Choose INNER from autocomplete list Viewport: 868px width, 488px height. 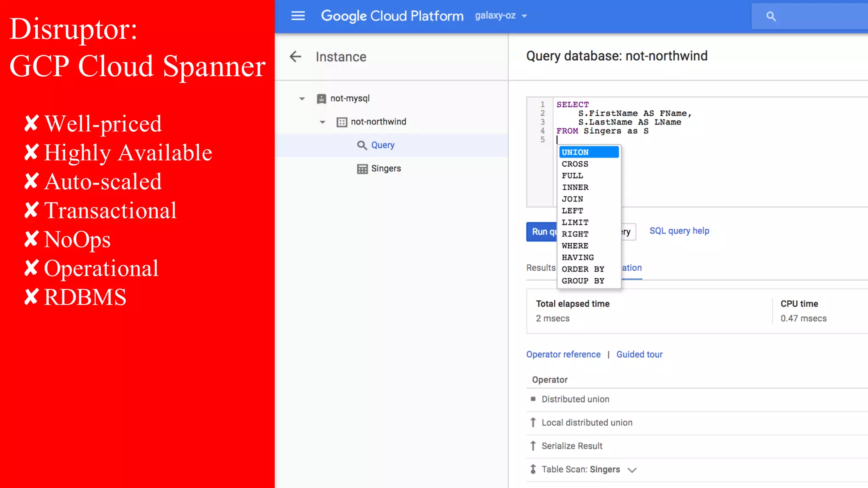pyautogui.click(x=589, y=187)
